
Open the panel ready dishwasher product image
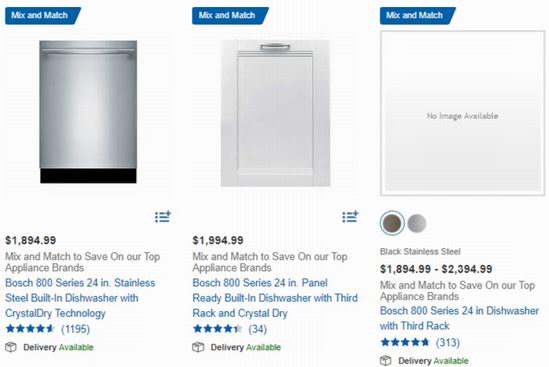tap(275, 113)
